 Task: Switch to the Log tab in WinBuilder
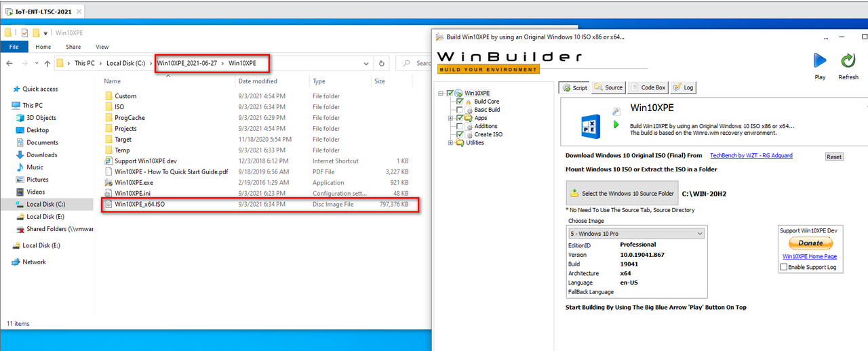(x=683, y=87)
